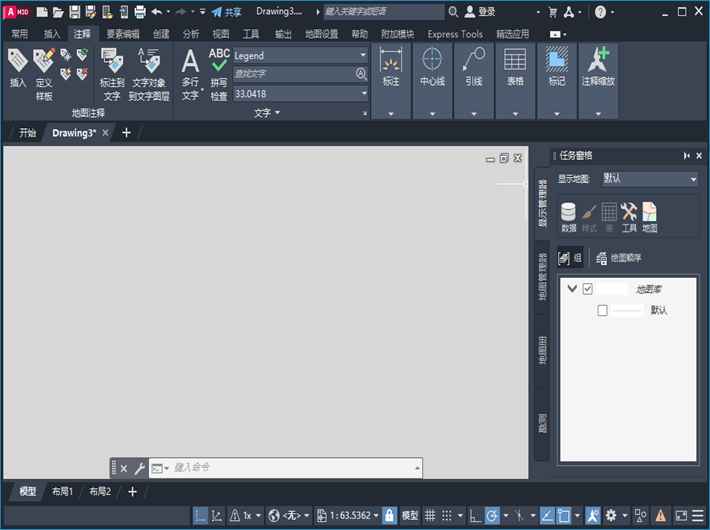Run the ABC 拼写检查 spell check
This screenshot has width=710, height=530.
coord(219,75)
